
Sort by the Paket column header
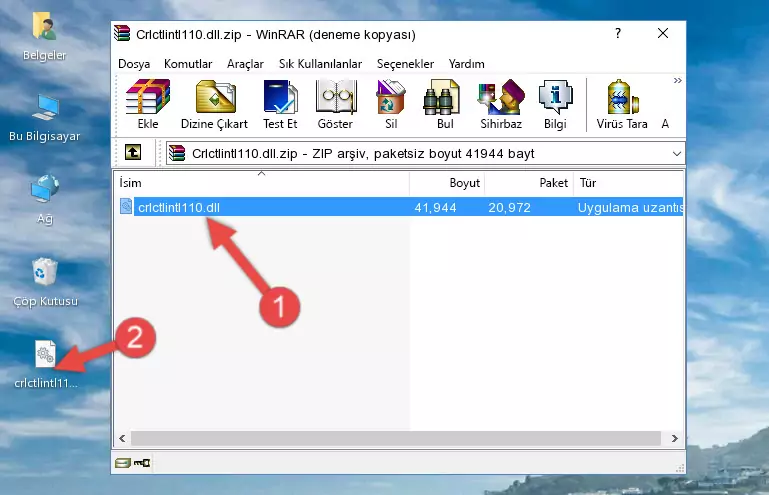[529, 182]
